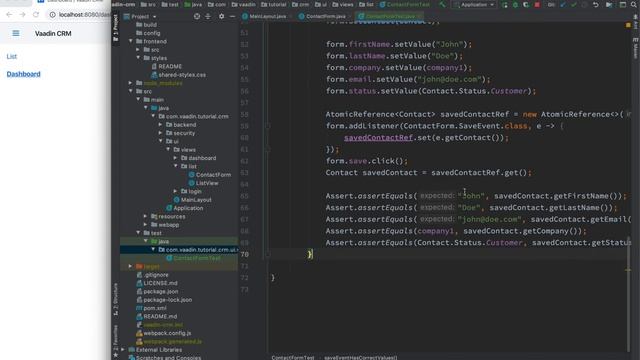Open the hamburger menu in Vaadin CRM
Image resolution: width=640 pixels, height=360 pixels.
[x=16, y=33]
